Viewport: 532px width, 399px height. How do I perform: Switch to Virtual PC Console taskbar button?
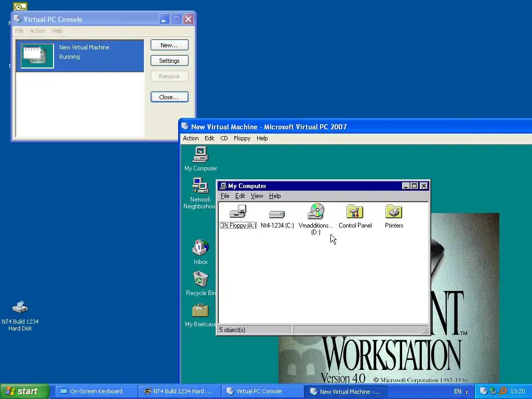(x=262, y=391)
